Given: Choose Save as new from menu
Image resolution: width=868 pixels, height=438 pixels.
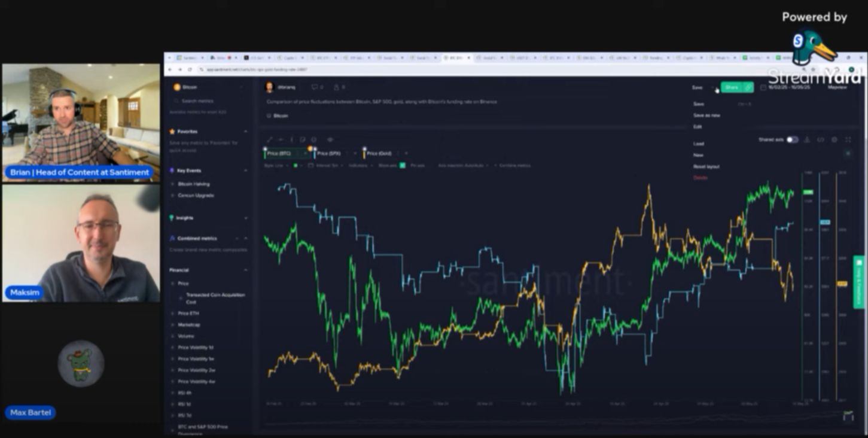Looking at the screenshot, I should pyautogui.click(x=706, y=115).
